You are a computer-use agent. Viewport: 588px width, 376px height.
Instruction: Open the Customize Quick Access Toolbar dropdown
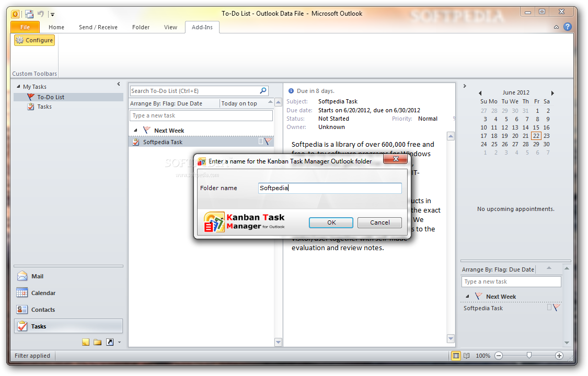[x=52, y=15]
